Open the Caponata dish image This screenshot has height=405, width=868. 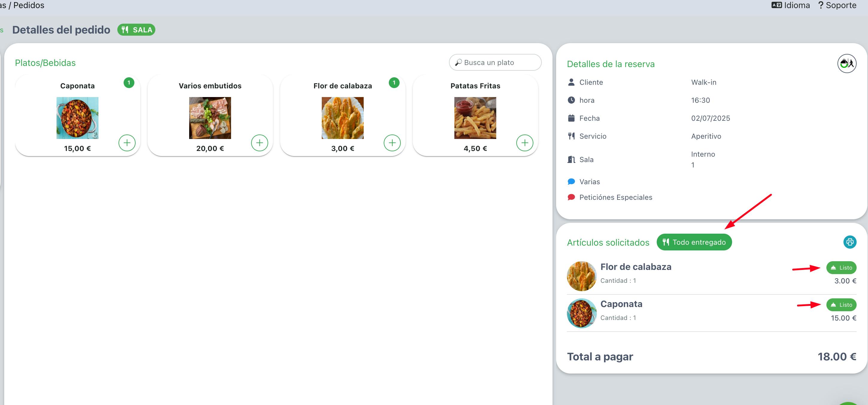click(78, 118)
